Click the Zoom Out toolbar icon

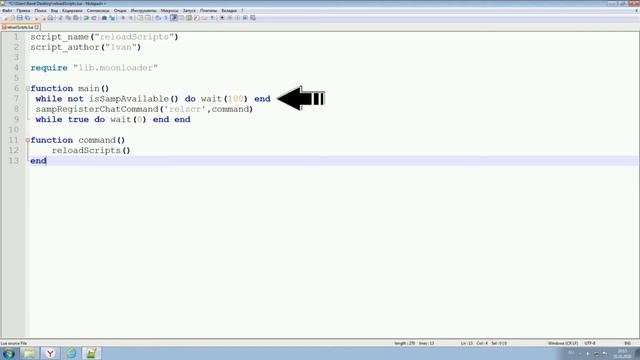(131, 18)
